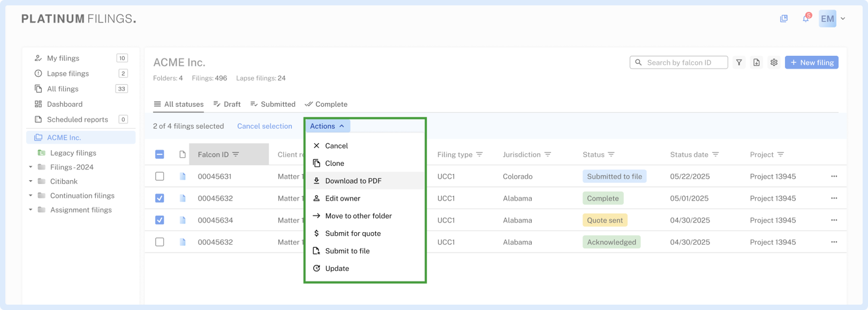Choose Submit to file

pos(365,251)
